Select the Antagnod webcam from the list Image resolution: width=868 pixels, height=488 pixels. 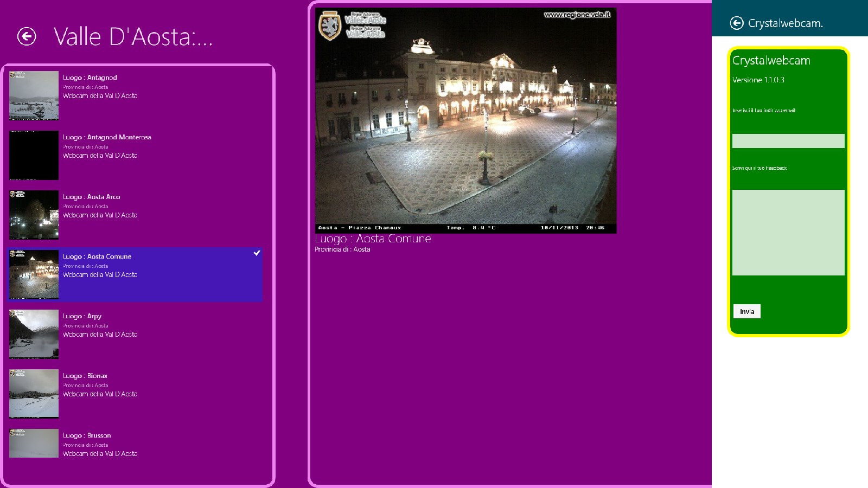pyautogui.click(x=136, y=95)
